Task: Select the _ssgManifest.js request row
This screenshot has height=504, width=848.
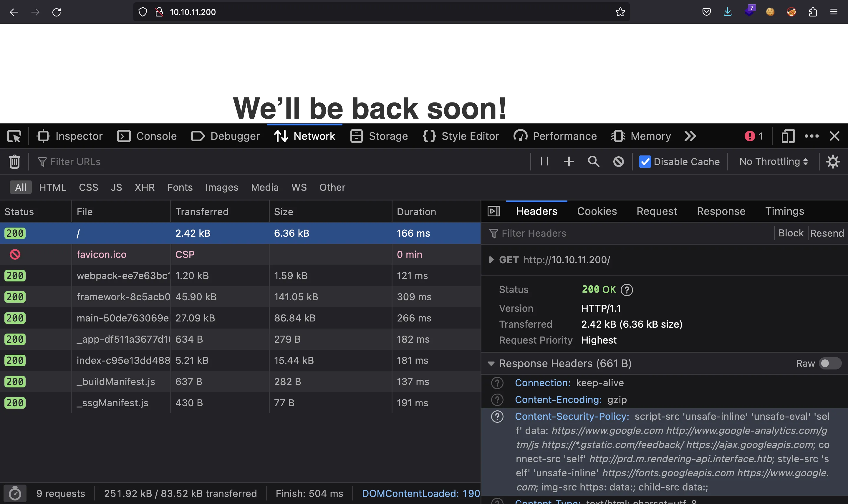Action: pos(240,403)
